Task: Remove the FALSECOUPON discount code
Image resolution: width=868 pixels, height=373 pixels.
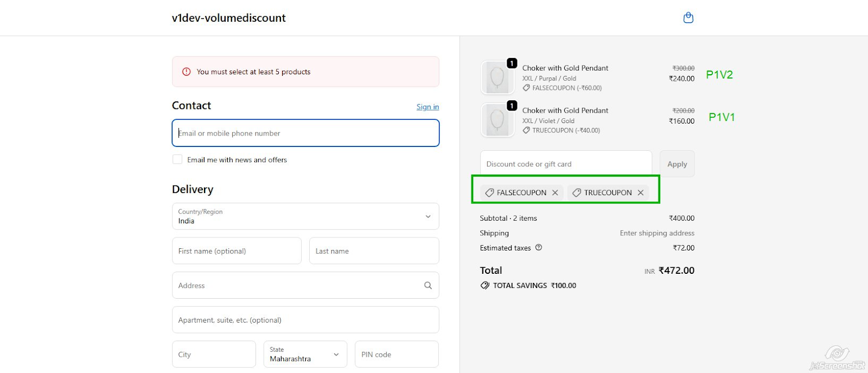Action: point(555,192)
